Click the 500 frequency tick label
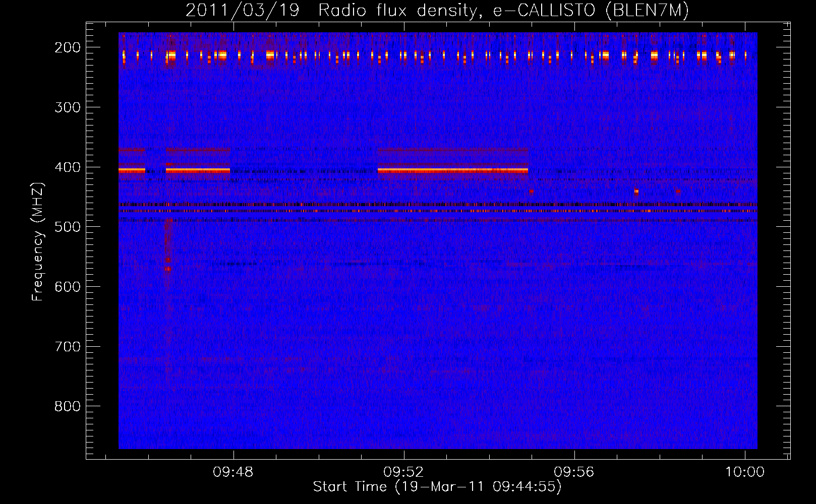816x504 pixels. [68, 227]
